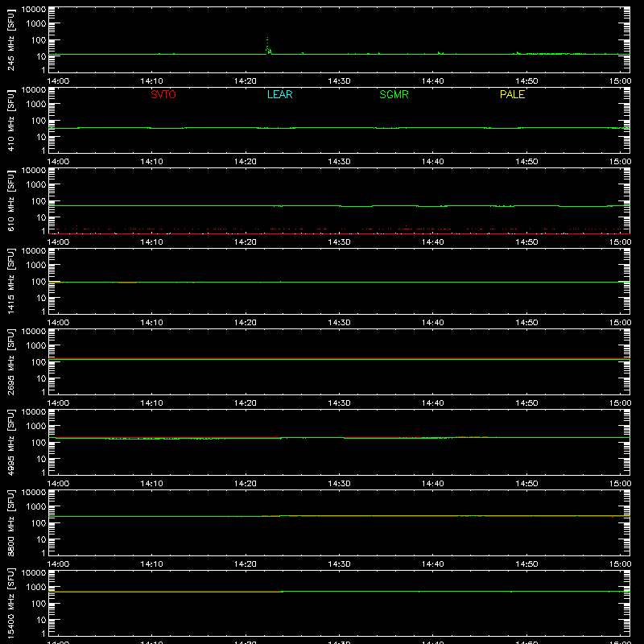Click the 1415 MHz [SFU] axis label

[10, 282]
